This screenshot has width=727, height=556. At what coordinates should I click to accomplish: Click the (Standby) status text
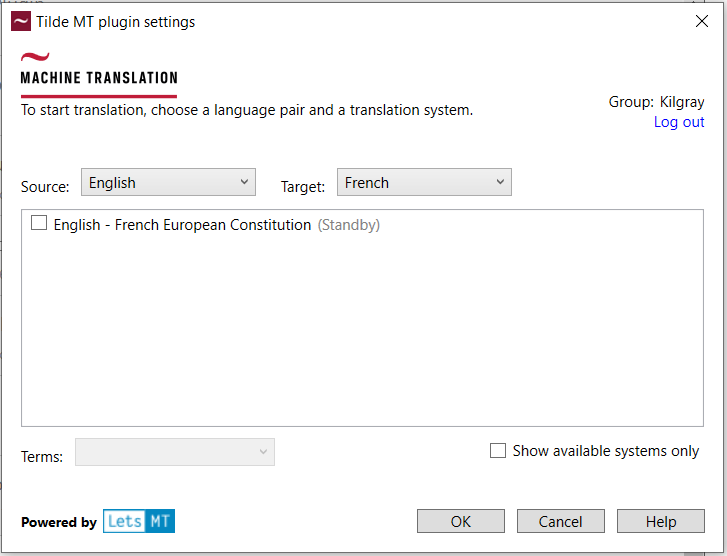pos(349,225)
